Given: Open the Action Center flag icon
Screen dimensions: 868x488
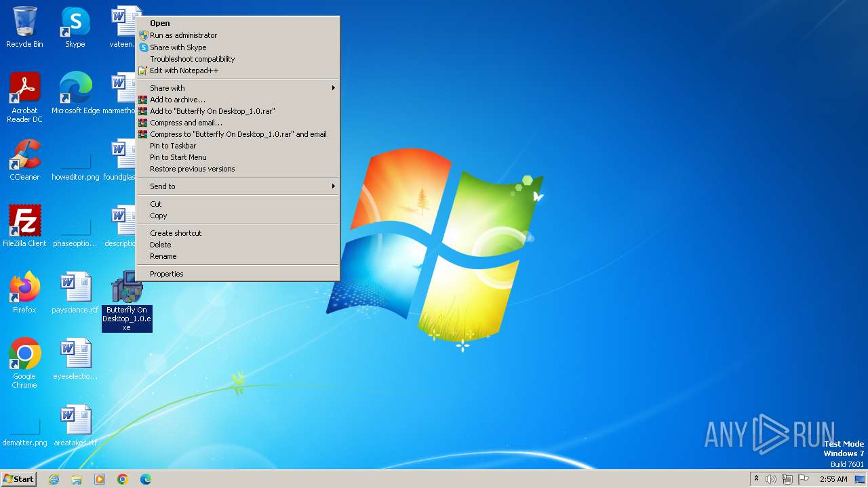Looking at the screenshot, I should click(804, 479).
